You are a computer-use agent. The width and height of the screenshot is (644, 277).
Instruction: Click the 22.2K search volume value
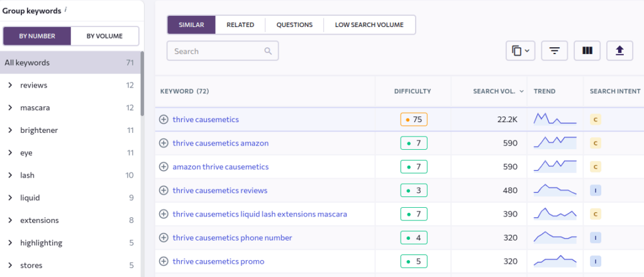pyautogui.click(x=506, y=120)
